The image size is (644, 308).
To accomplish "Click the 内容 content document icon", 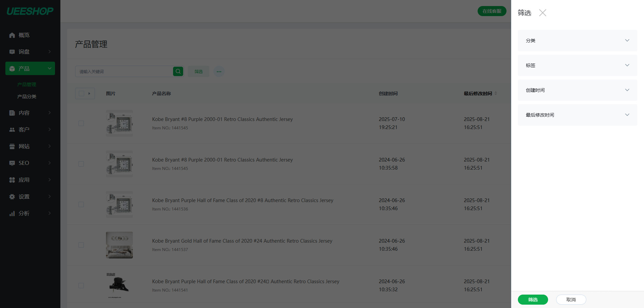I will pos(12,113).
